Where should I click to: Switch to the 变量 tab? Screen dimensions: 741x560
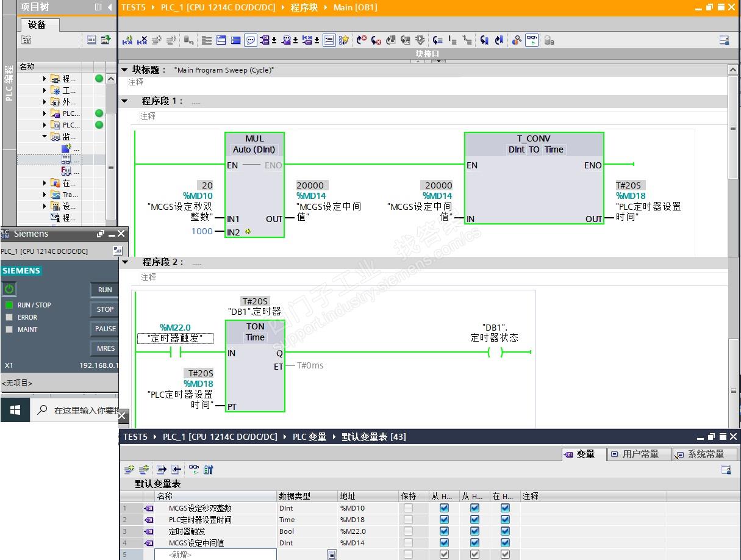(583, 454)
